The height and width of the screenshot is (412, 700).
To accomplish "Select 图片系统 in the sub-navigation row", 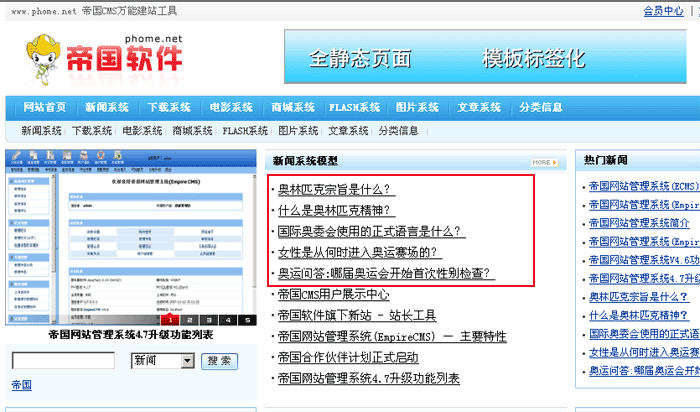I will pos(298,131).
